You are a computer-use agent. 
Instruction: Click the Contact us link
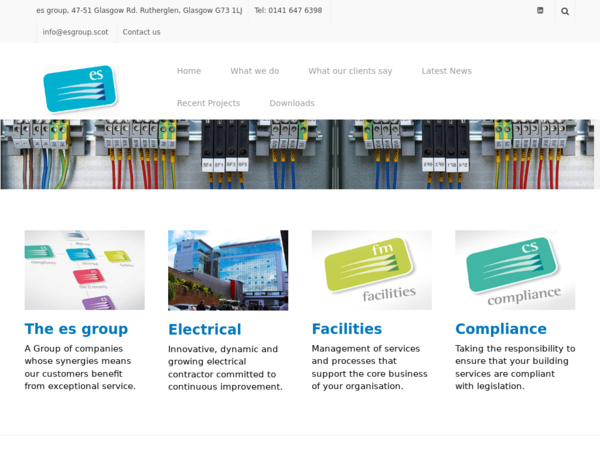pyautogui.click(x=141, y=32)
